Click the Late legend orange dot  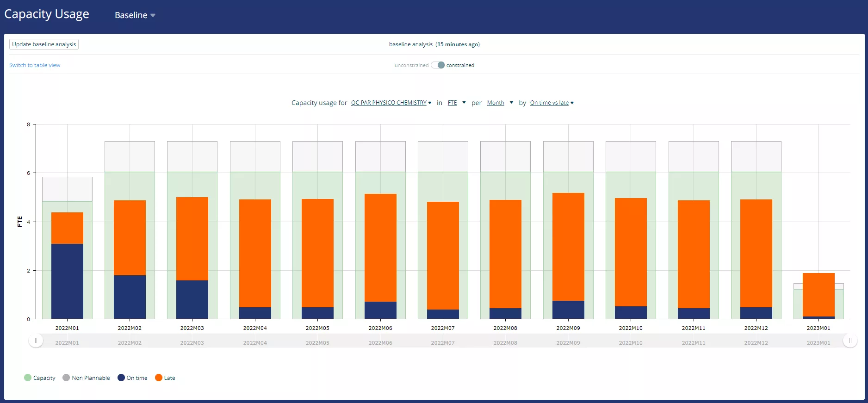pos(159,378)
